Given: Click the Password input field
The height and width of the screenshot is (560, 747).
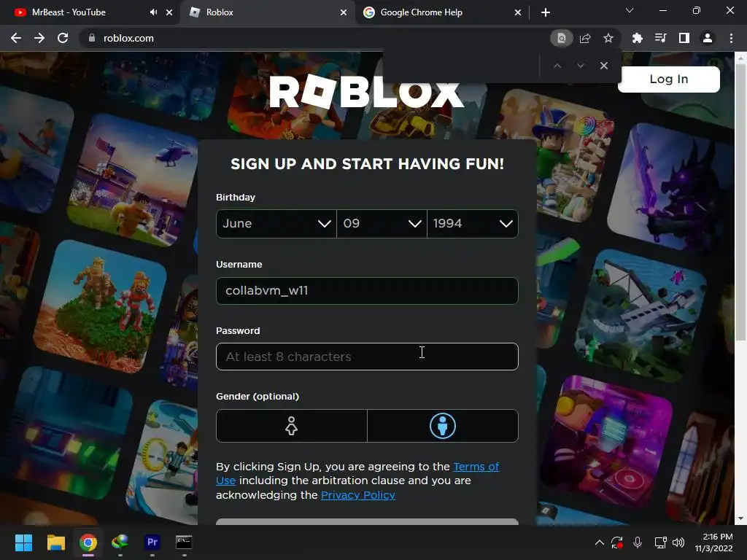Looking at the screenshot, I should 367,357.
